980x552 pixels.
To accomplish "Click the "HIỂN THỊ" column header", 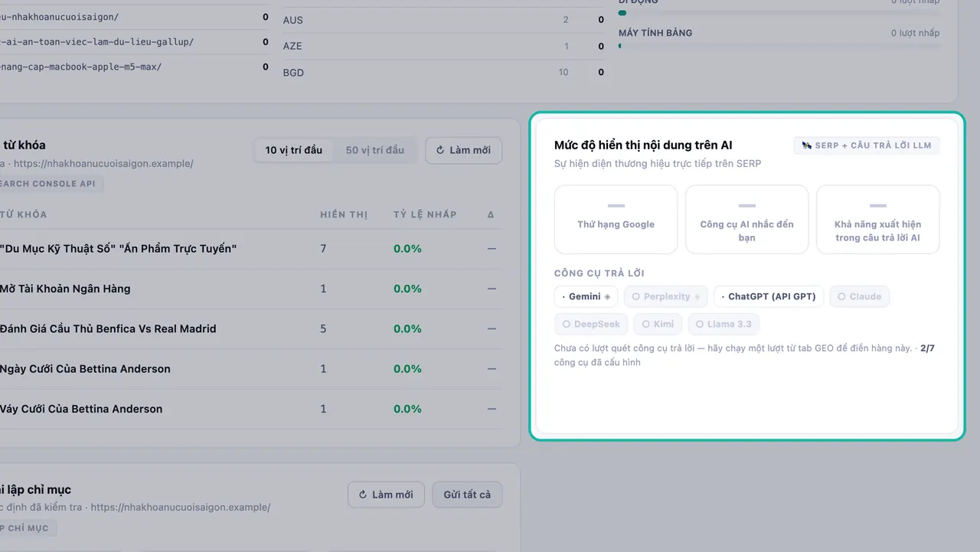I will (x=344, y=214).
